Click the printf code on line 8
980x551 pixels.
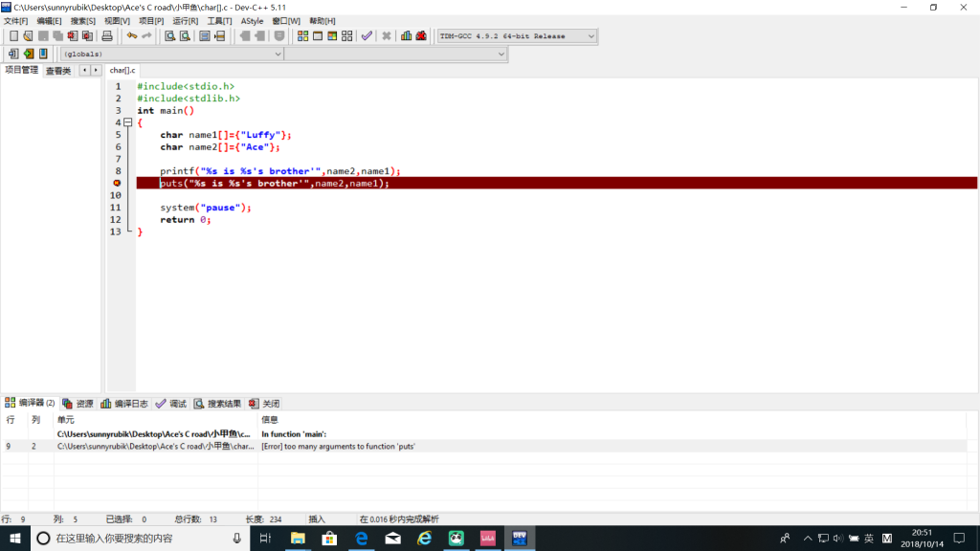coord(280,171)
